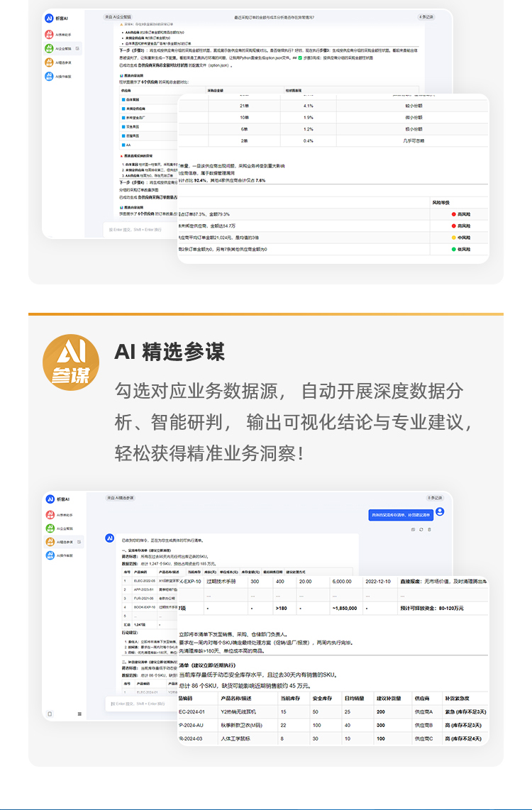Click the yellow 中风险 risk indicator
The image size is (532, 810).
(460, 238)
